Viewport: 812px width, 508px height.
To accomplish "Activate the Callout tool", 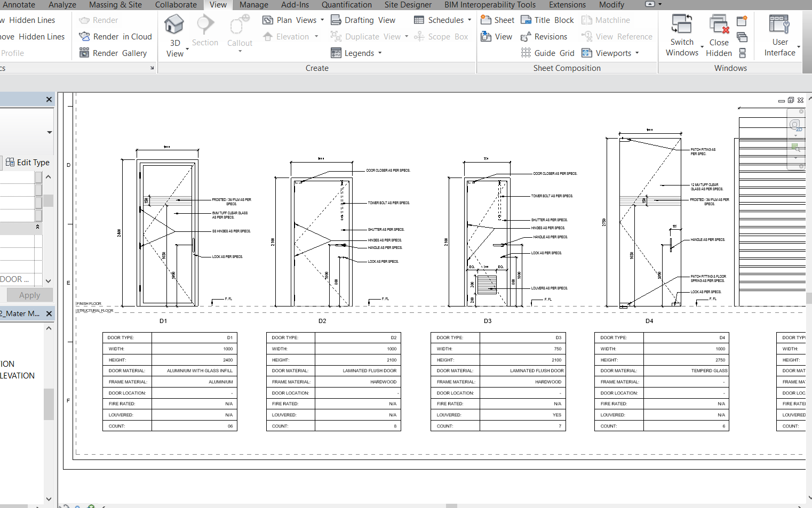I will [x=239, y=31].
